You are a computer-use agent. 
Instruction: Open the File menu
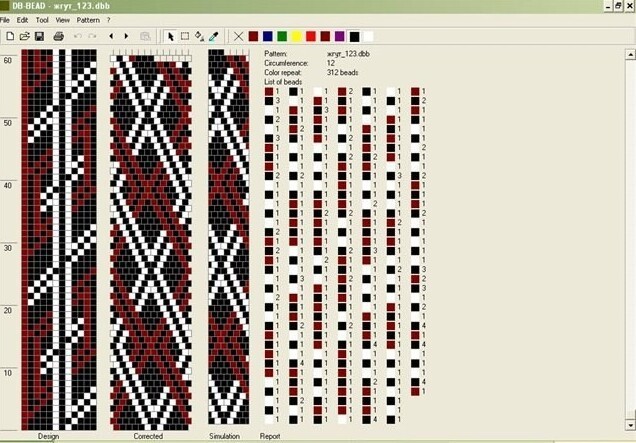5,19
